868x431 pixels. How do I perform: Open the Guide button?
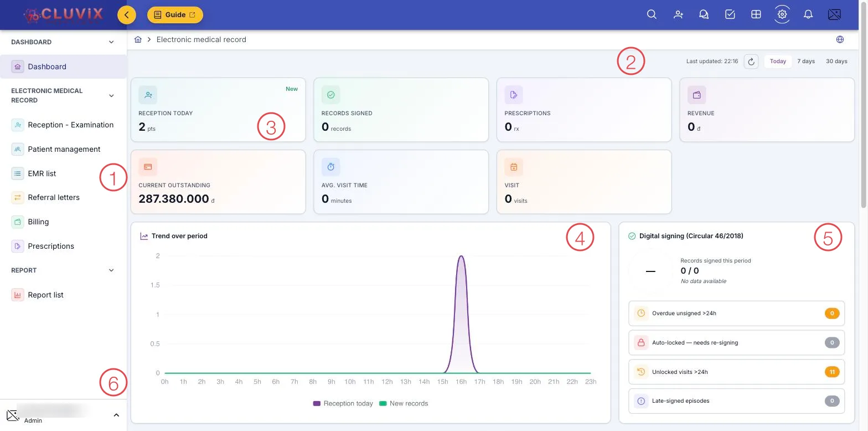[175, 15]
